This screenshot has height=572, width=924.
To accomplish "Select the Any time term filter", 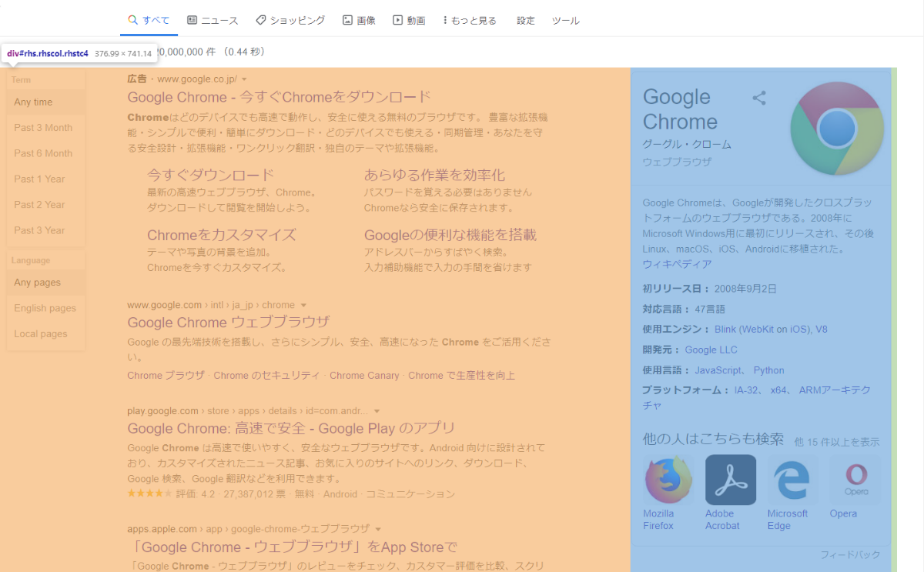I will point(46,102).
